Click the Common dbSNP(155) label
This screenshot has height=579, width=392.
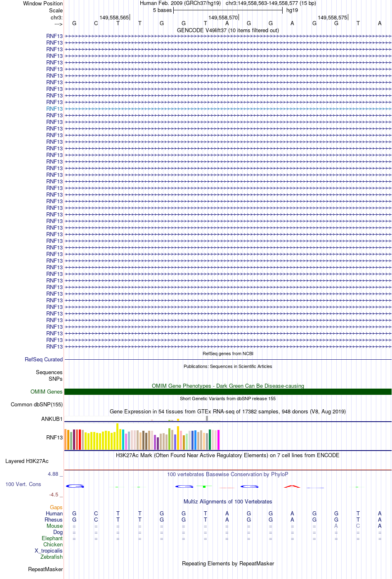(x=37, y=405)
